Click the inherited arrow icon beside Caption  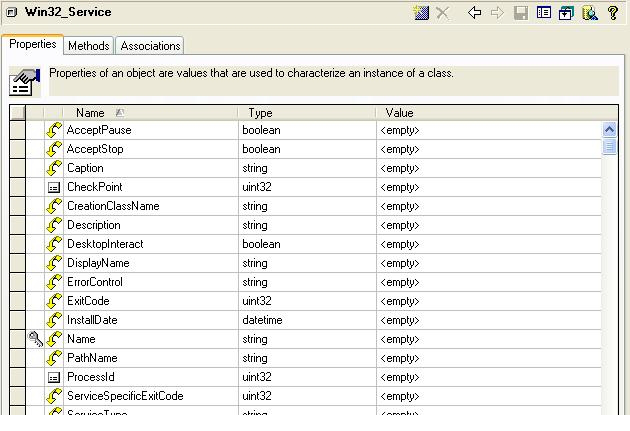click(x=54, y=168)
